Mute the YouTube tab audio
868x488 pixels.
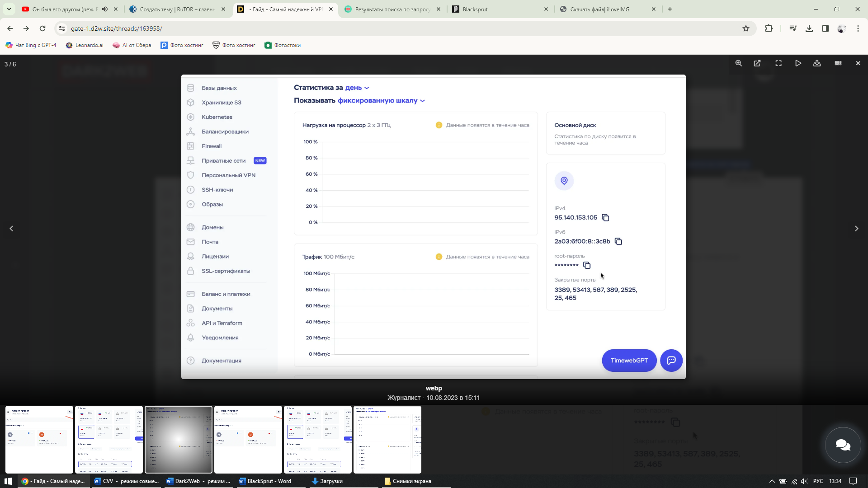pos(105,9)
